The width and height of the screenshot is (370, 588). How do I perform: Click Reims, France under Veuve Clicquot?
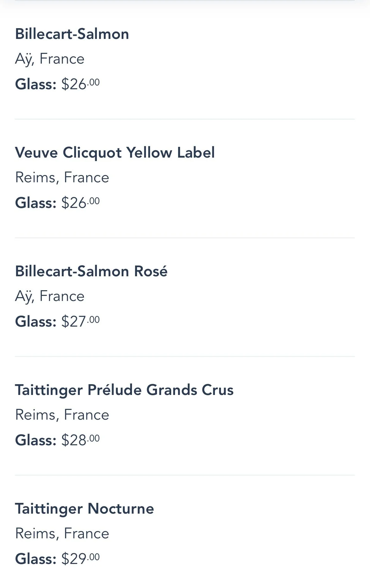(x=62, y=178)
